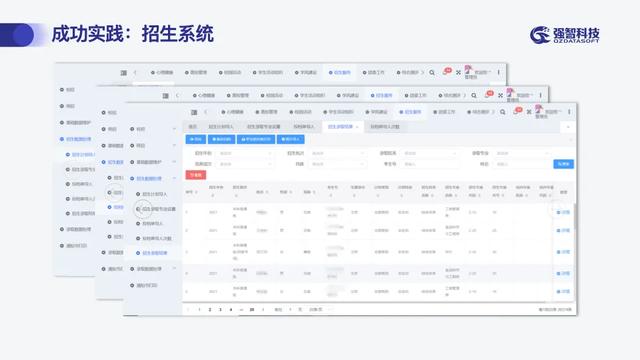Switch to the 首页 tab
640x360 pixels.
193,127
